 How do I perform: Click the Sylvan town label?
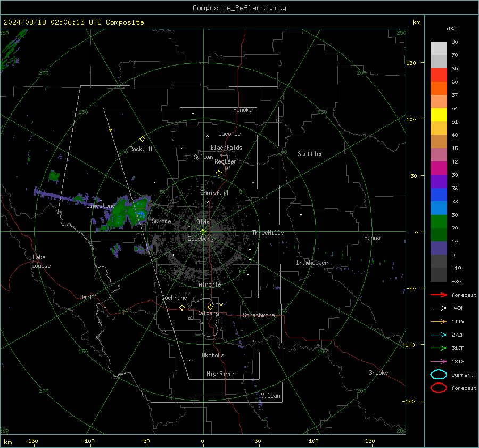point(203,157)
